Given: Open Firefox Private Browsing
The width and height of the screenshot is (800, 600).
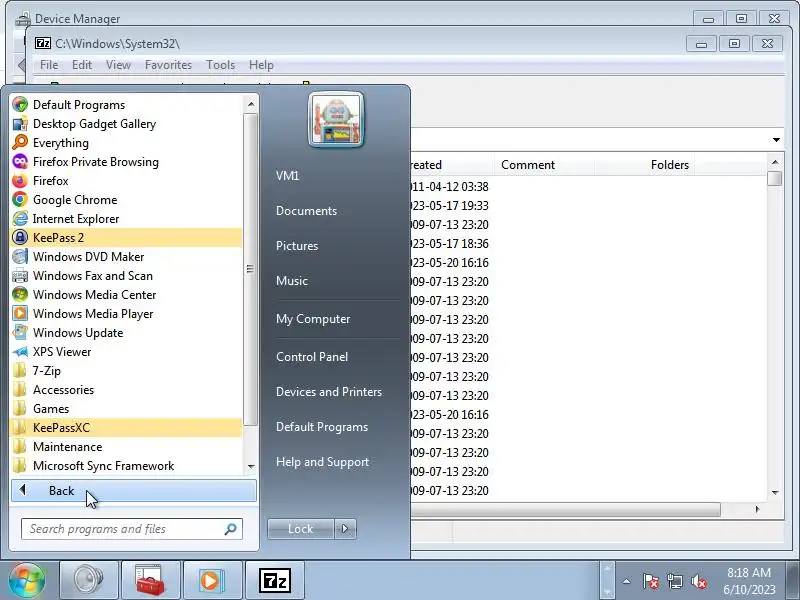Looking at the screenshot, I should [x=126, y=162].
